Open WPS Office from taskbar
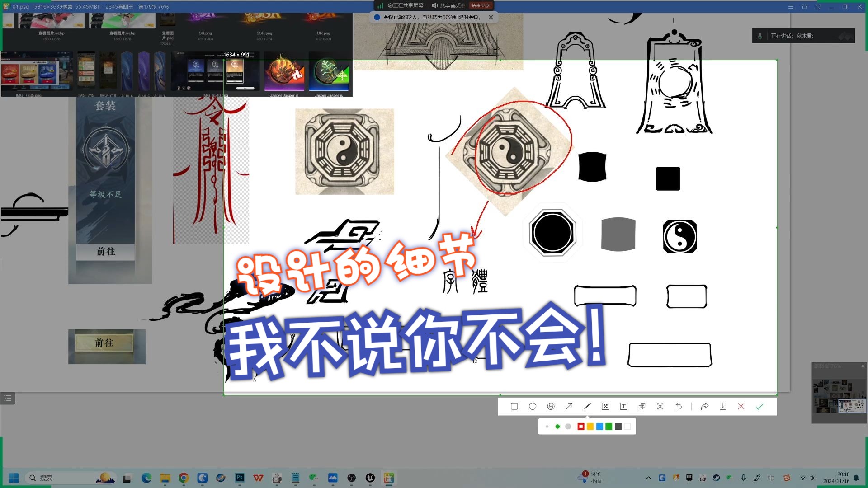 tap(258, 478)
